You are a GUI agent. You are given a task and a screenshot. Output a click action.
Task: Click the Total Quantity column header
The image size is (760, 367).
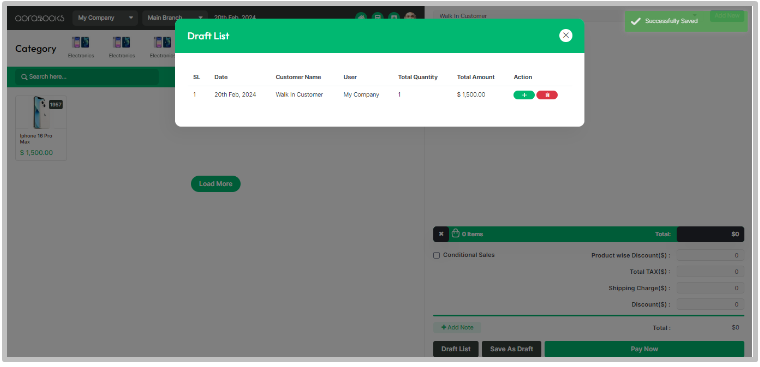(x=417, y=77)
